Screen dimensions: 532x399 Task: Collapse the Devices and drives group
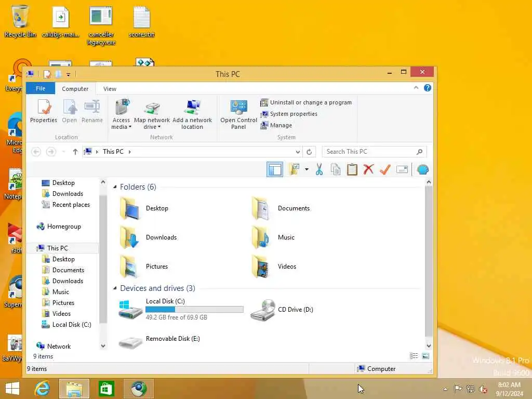click(115, 288)
